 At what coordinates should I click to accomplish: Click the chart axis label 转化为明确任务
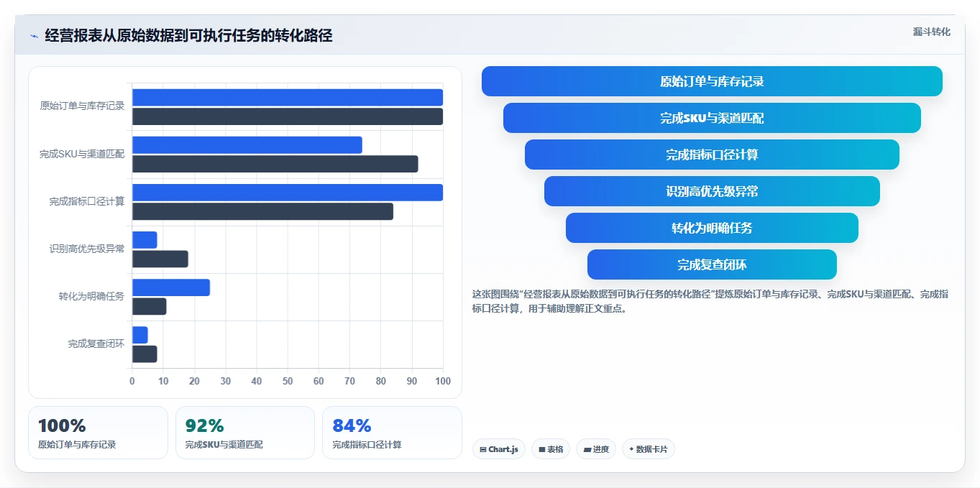pyautogui.click(x=91, y=296)
